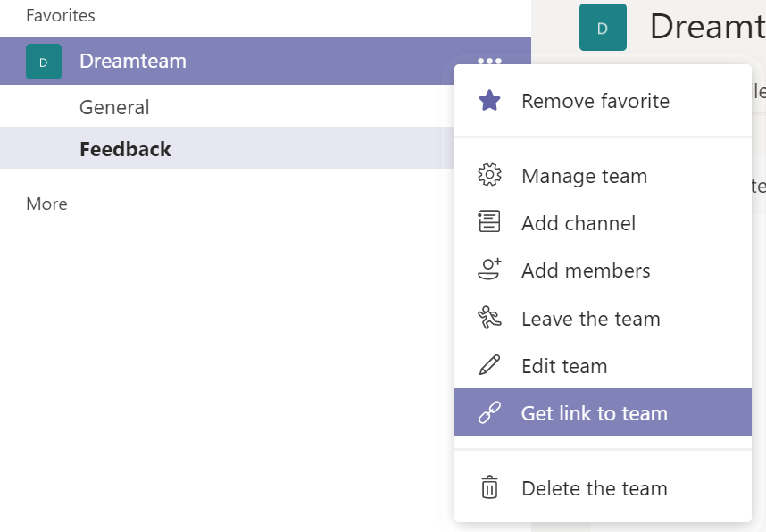Click the pencil icon for Edit team
766x532 pixels.
[x=489, y=366]
